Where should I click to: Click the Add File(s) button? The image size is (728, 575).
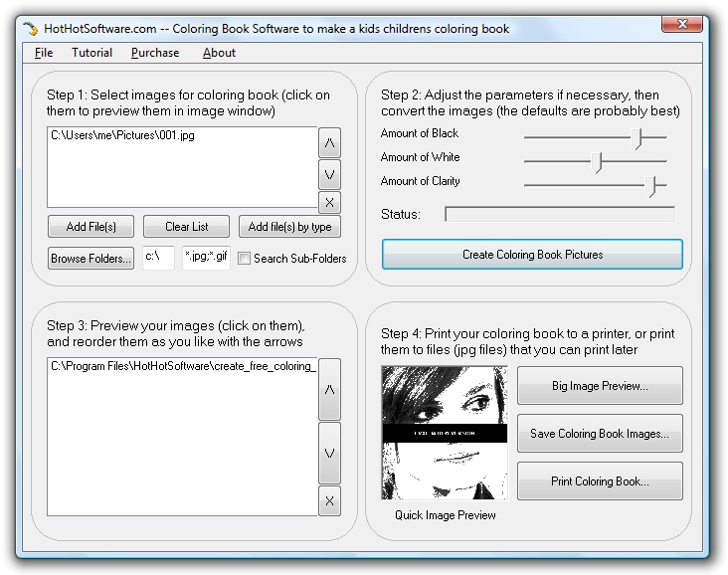(91, 227)
